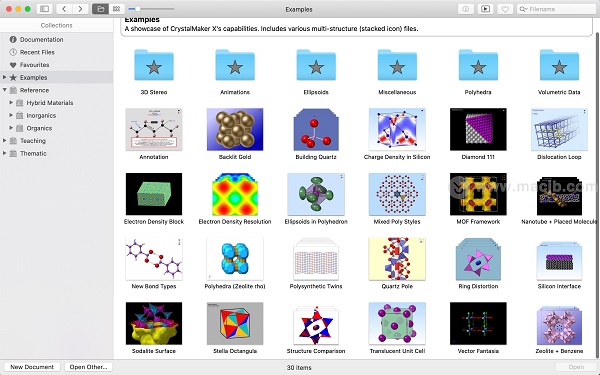
Task: Expand the Teaching disclosure triangle
Action: tap(5, 140)
